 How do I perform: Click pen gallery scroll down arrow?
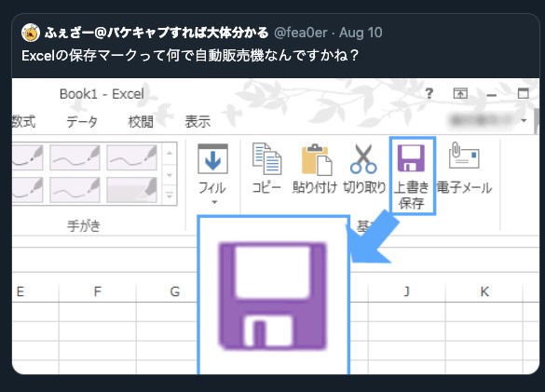pos(170,175)
